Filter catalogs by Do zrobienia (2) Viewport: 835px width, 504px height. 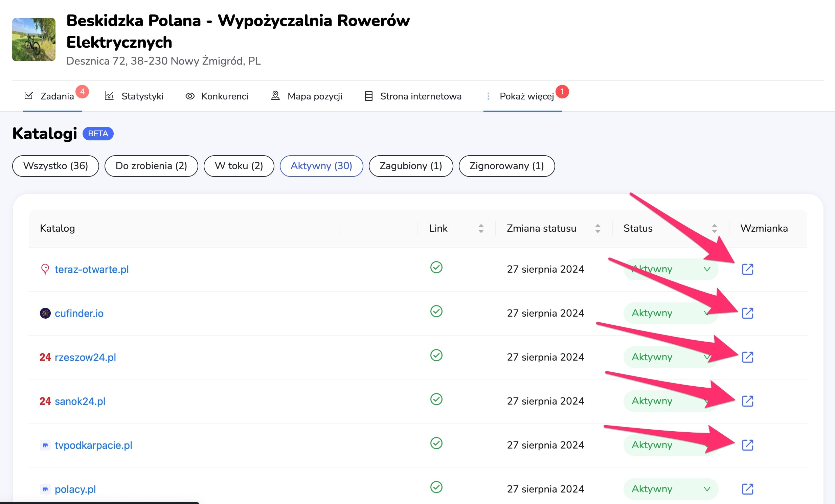151,166
